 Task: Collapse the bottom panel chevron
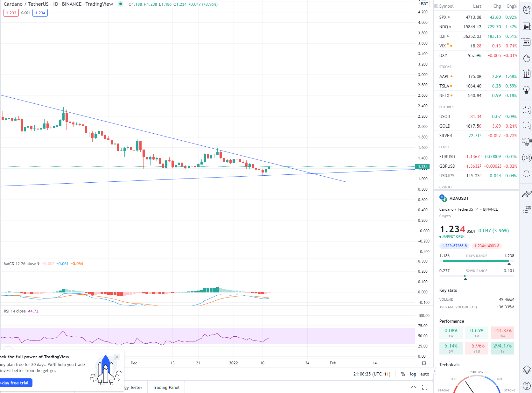tap(413, 387)
